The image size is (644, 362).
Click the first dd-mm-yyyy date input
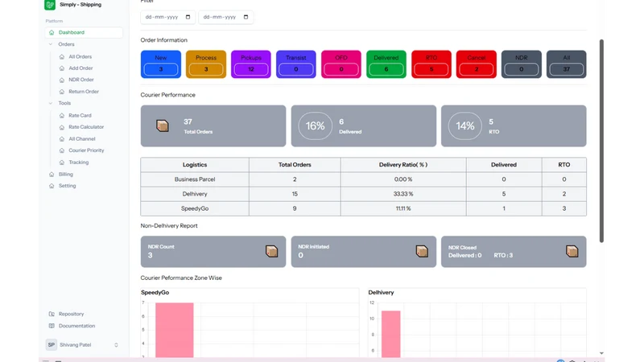[x=167, y=17]
